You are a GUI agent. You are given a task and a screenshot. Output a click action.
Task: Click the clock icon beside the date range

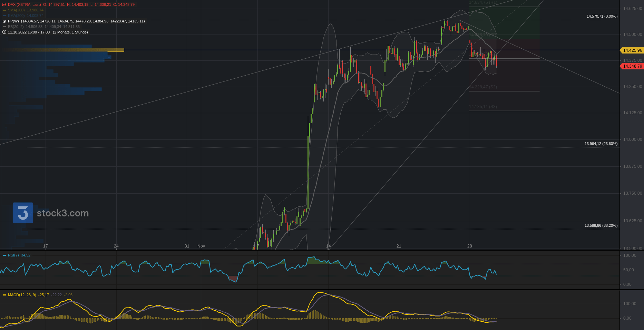pyautogui.click(x=4, y=32)
